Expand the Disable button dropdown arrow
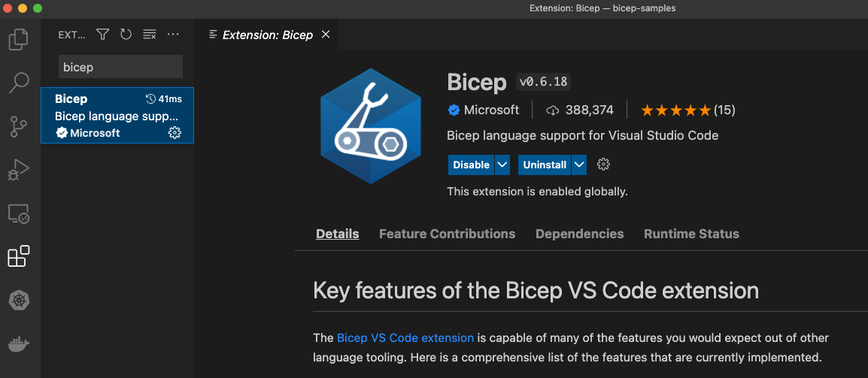 tap(502, 165)
